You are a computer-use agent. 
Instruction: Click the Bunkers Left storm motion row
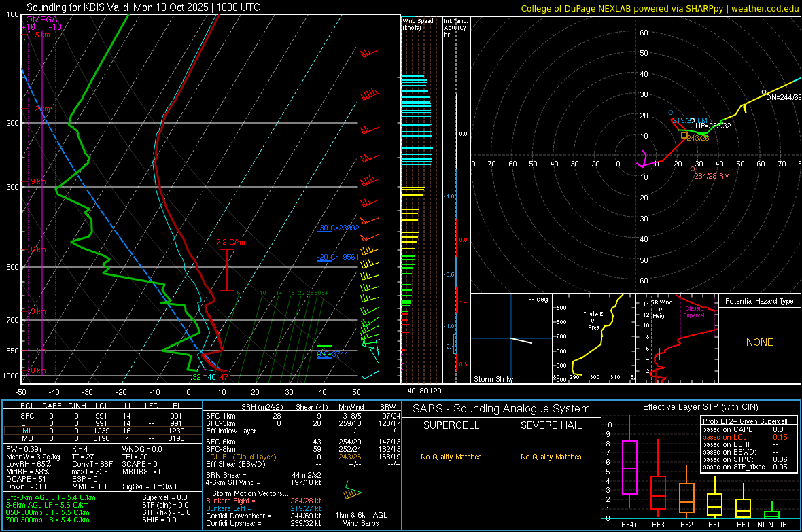point(264,508)
